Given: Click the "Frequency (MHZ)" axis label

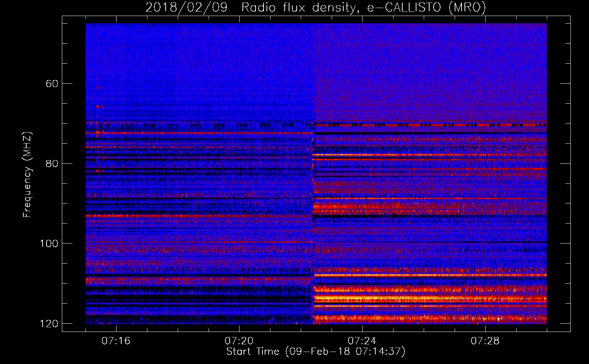Looking at the screenshot, I should [27, 175].
